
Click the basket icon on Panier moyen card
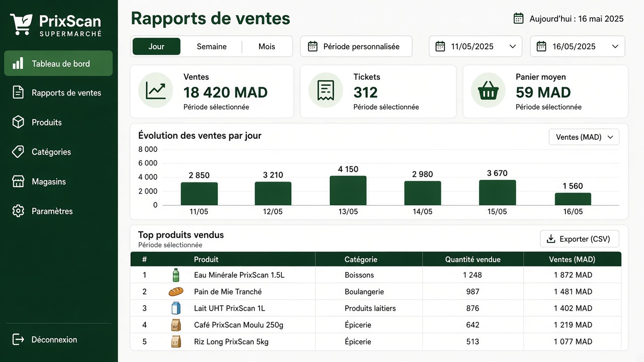488,91
